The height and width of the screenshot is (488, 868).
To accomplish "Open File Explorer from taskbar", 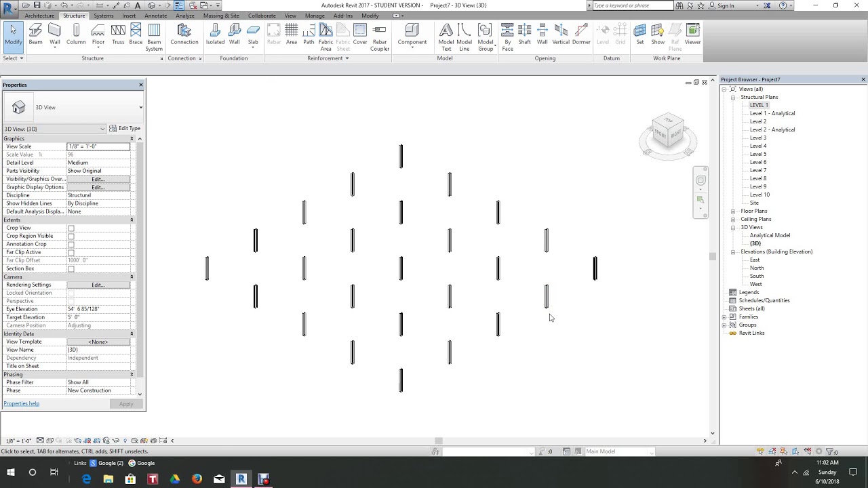I will pyautogui.click(x=108, y=479).
